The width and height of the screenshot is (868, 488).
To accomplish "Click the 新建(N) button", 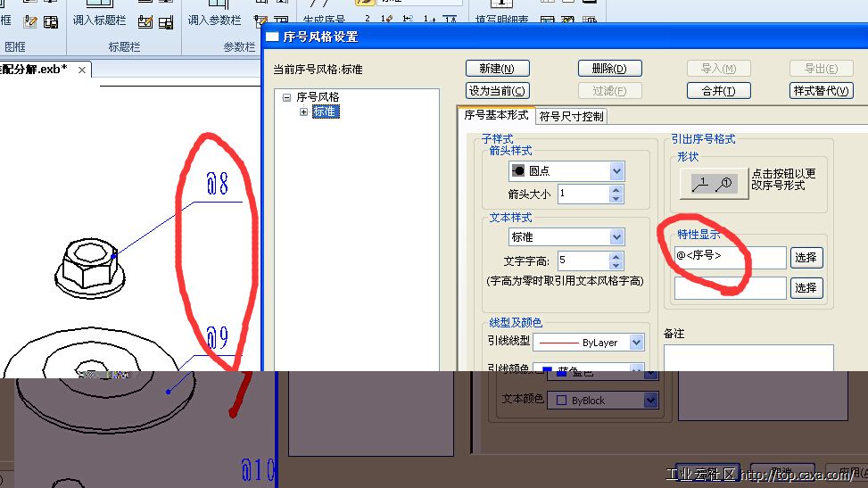I will [x=497, y=69].
